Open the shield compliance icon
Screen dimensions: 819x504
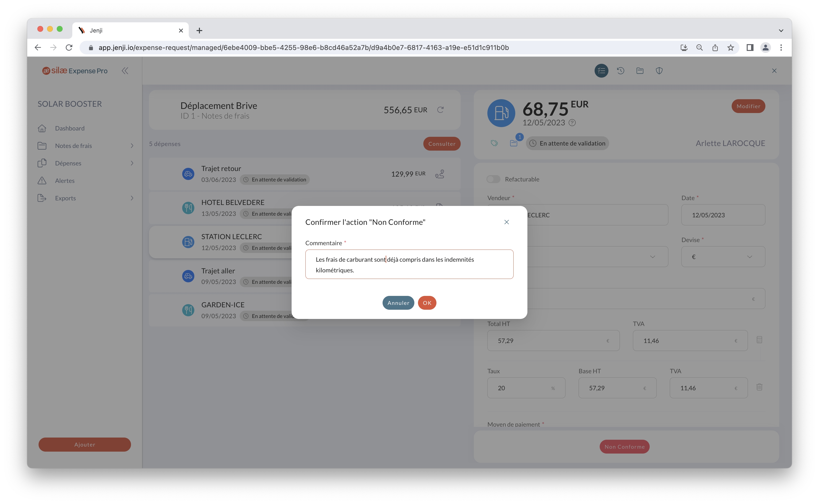pyautogui.click(x=659, y=71)
